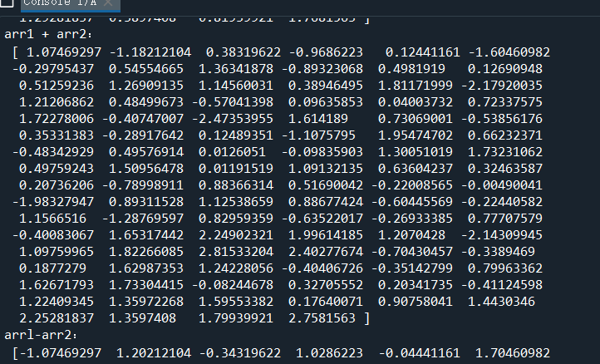
Task: Click the value -0.48342929
Action: coord(53,152)
